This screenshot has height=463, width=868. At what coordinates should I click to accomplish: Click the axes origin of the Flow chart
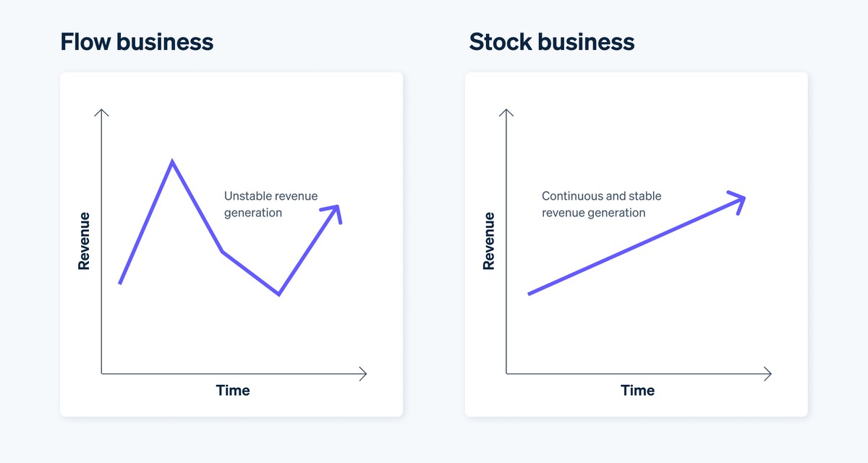[102, 374]
